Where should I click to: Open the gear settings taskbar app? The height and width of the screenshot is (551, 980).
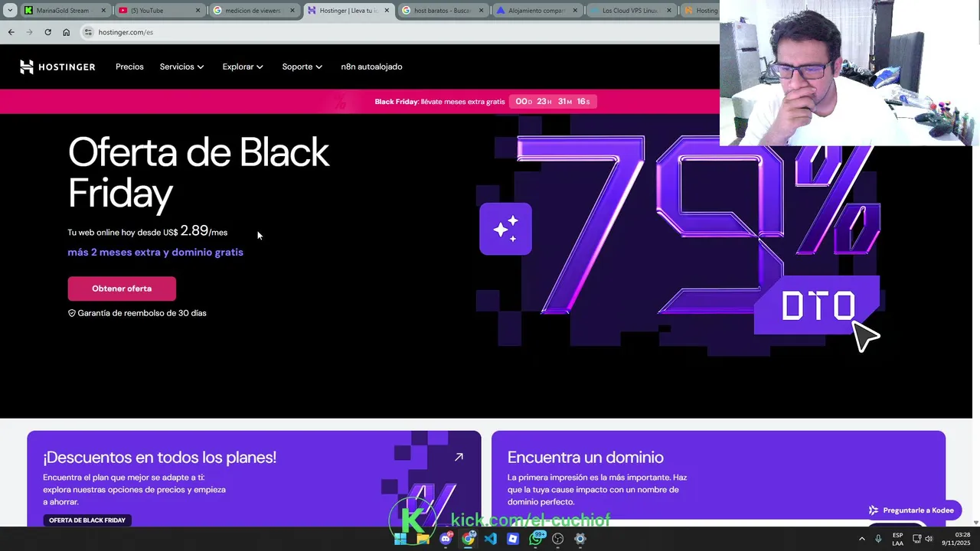(x=580, y=539)
